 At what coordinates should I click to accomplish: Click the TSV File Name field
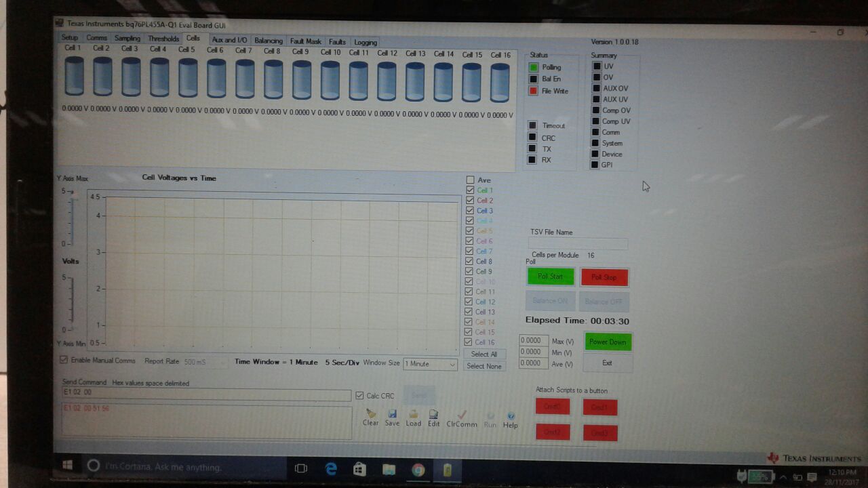click(578, 243)
